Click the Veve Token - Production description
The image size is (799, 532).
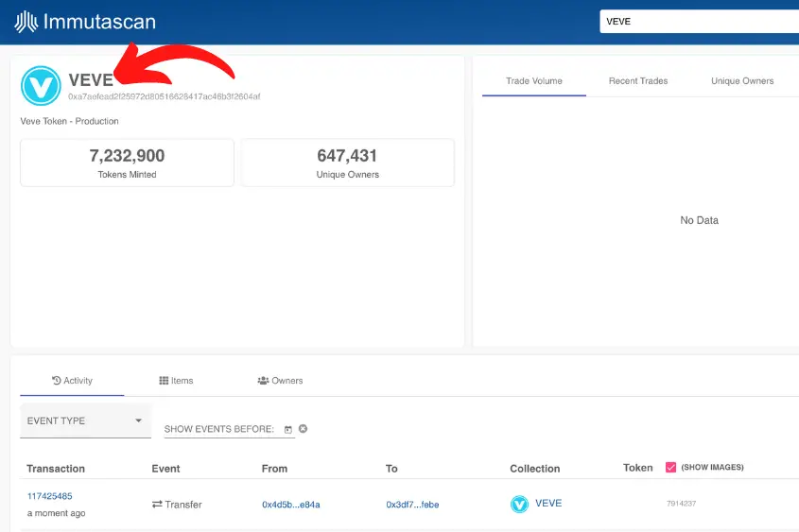pyautogui.click(x=69, y=121)
